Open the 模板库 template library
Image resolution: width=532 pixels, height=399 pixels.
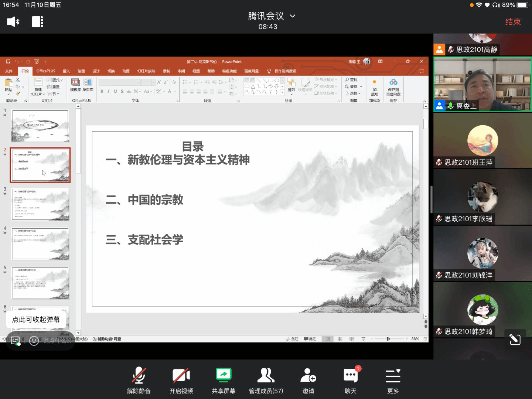pyautogui.click(x=75, y=85)
